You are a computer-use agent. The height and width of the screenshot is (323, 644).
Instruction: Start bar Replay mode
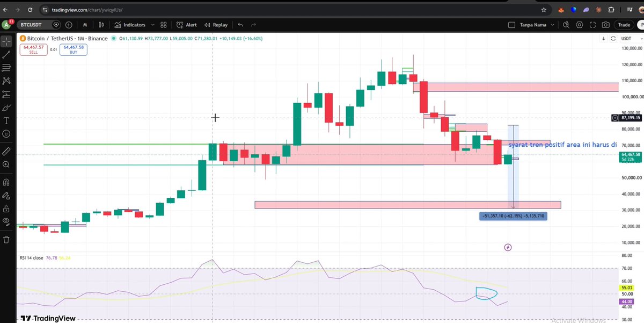pos(216,25)
